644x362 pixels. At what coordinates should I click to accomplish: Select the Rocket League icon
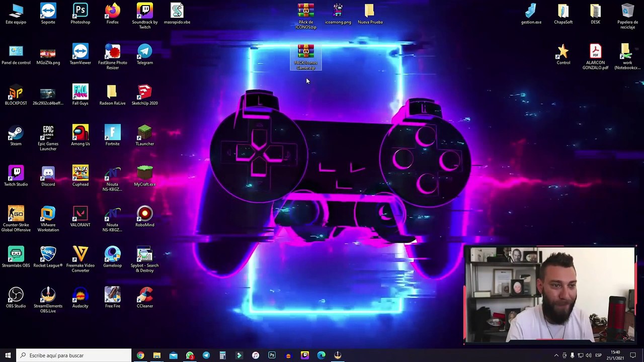48,257
